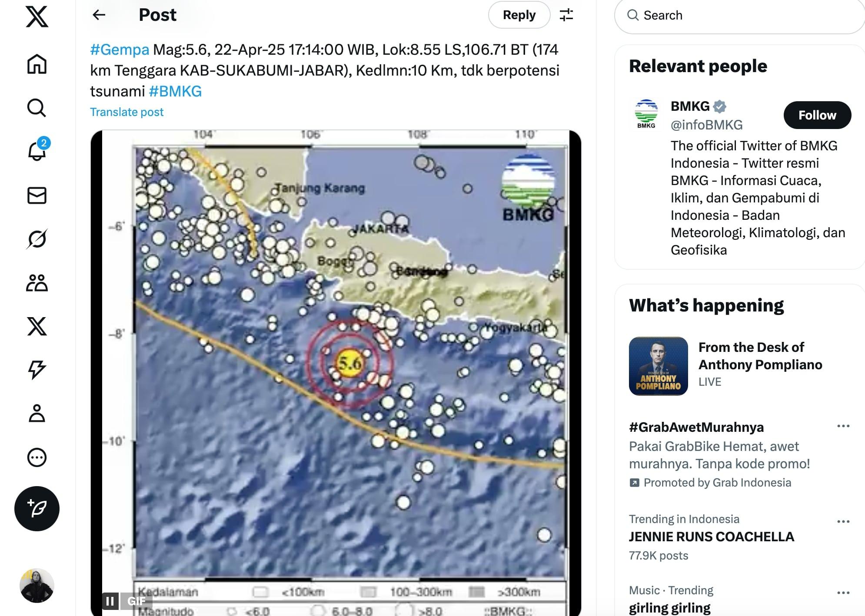Screen dimensions: 865x616
Task: Go back using the left arrow
Action: 99,15
